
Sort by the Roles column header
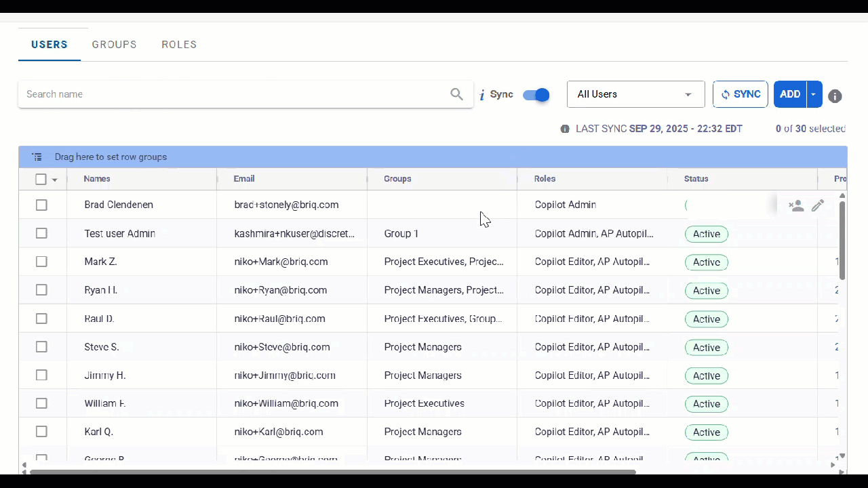pyautogui.click(x=545, y=179)
